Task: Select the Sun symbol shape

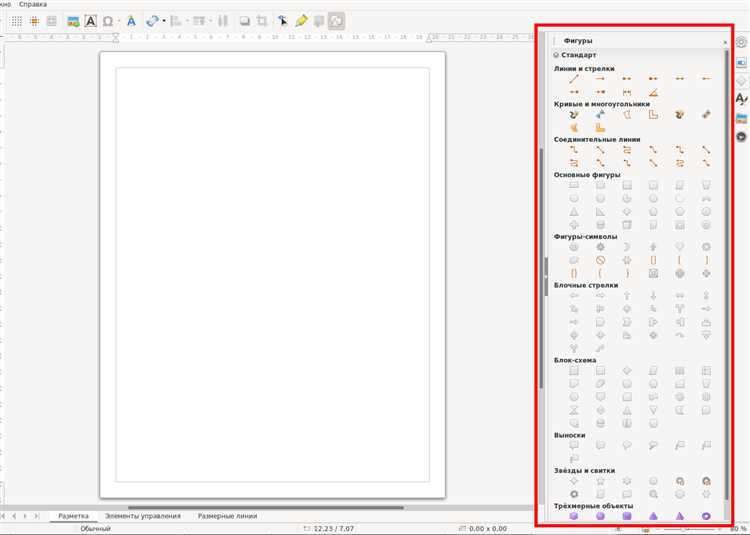Action: pyautogui.click(x=600, y=247)
